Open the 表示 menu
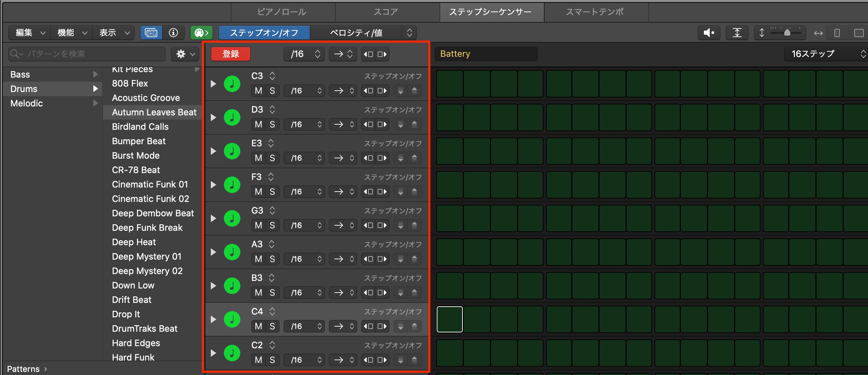This screenshot has width=868, height=375. coord(113,33)
